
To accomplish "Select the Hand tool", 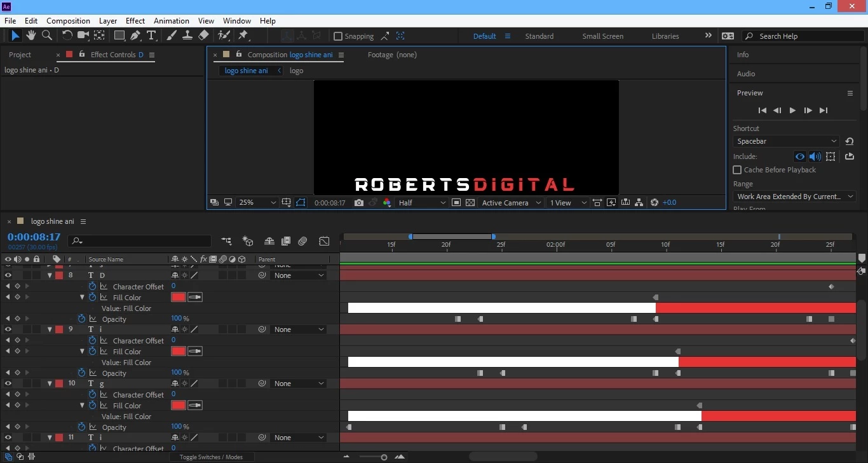I will pyautogui.click(x=31, y=36).
